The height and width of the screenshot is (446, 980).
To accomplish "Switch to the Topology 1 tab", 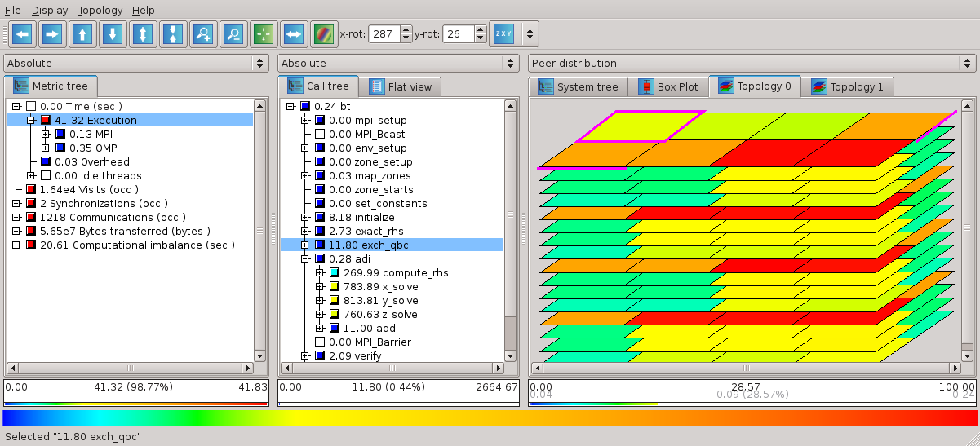I will 847,86.
